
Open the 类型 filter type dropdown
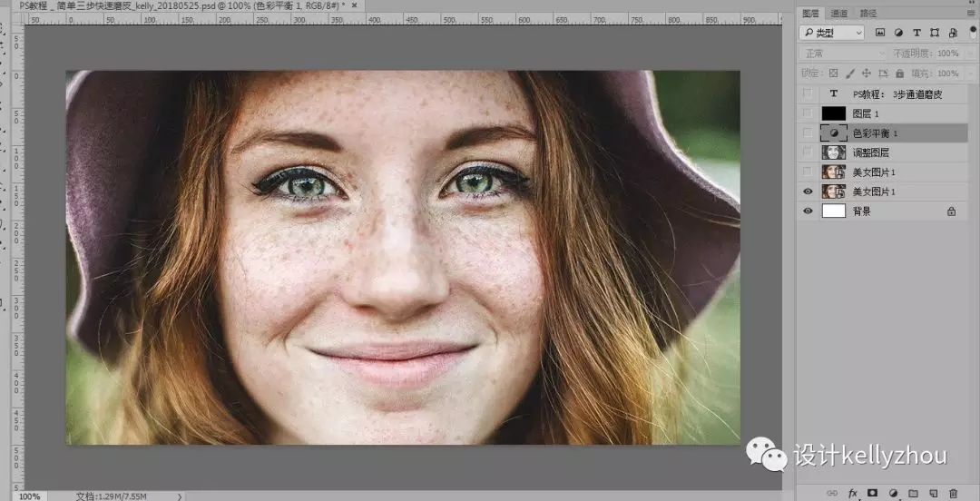tap(831, 33)
